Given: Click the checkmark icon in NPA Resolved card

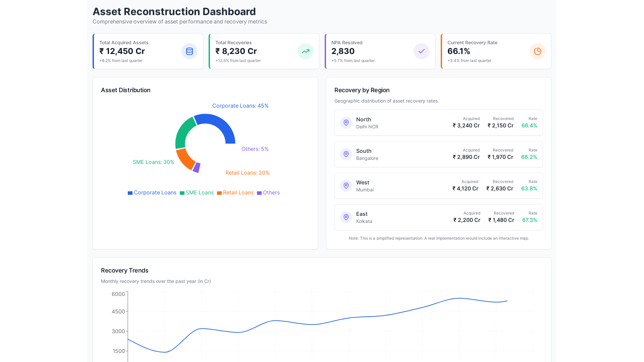Looking at the screenshot, I should [422, 51].
